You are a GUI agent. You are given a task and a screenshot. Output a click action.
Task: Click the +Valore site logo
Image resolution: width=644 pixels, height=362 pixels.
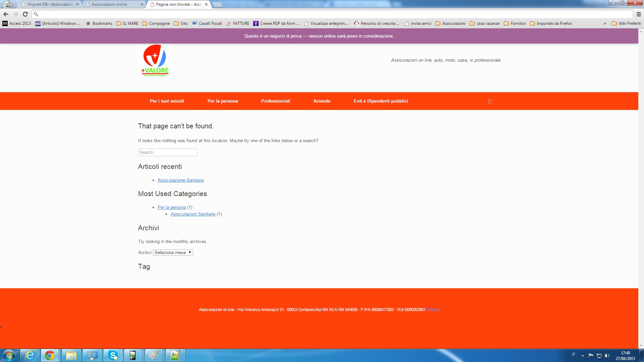[155, 61]
